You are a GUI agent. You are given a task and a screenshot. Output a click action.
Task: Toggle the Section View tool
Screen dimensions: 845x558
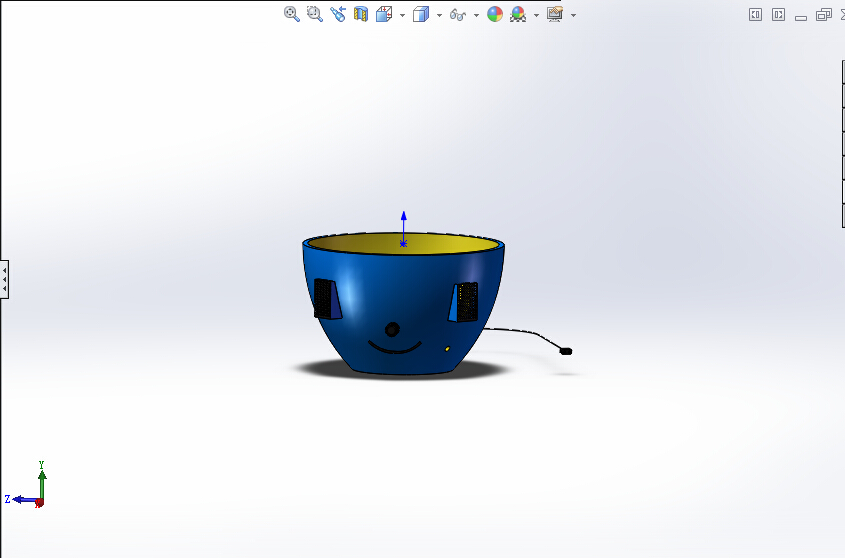[361, 14]
